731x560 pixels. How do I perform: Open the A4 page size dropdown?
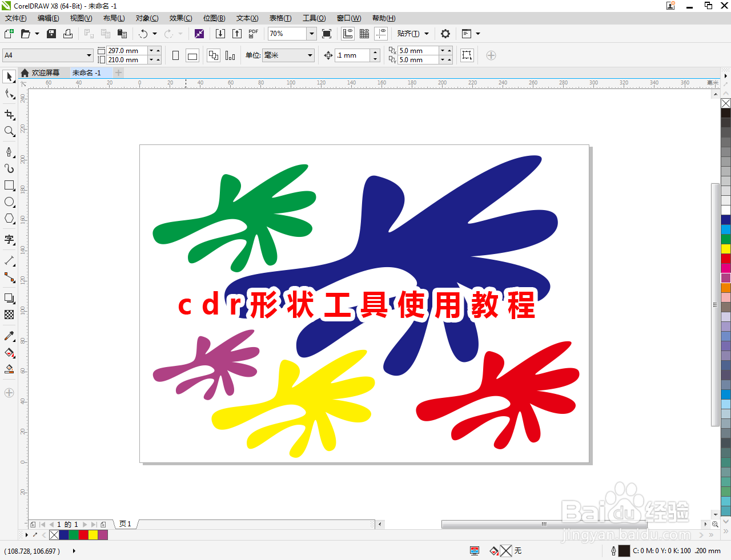tap(89, 55)
